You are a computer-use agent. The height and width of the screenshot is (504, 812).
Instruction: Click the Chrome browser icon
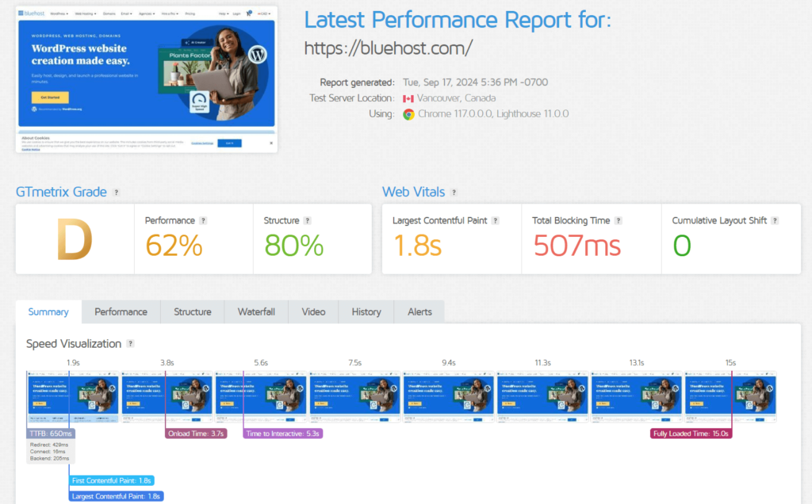[x=408, y=114]
